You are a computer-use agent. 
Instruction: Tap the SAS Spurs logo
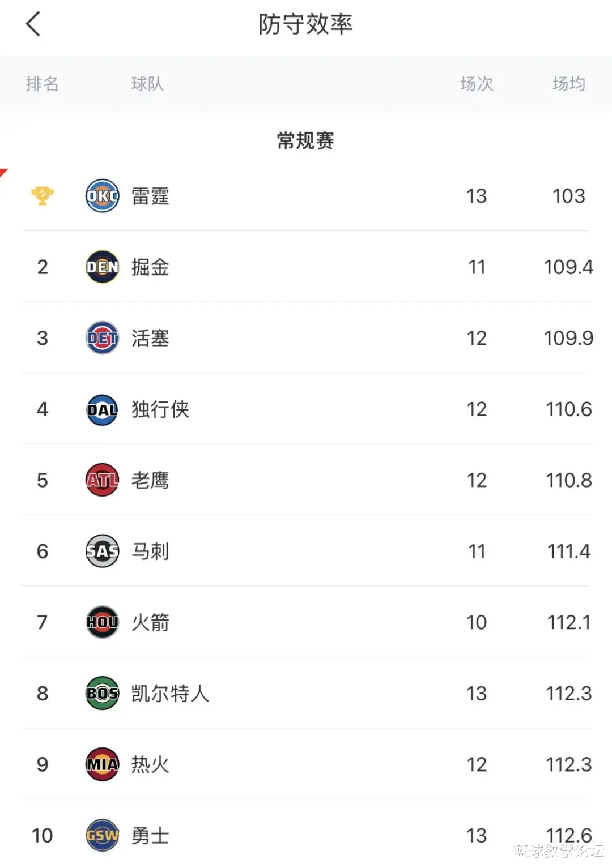click(x=102, y=551)
